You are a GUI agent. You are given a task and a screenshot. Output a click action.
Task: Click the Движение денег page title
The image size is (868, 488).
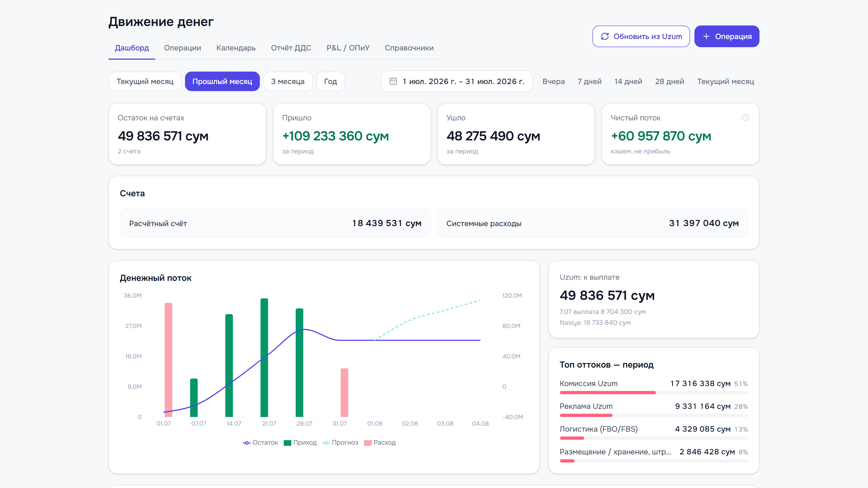[x=161, y=22]
